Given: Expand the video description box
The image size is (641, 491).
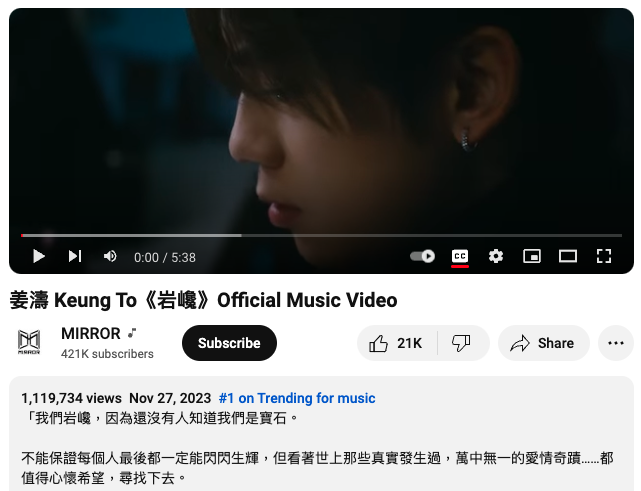Looking at the screenshot, I should (x=321, y=434).
